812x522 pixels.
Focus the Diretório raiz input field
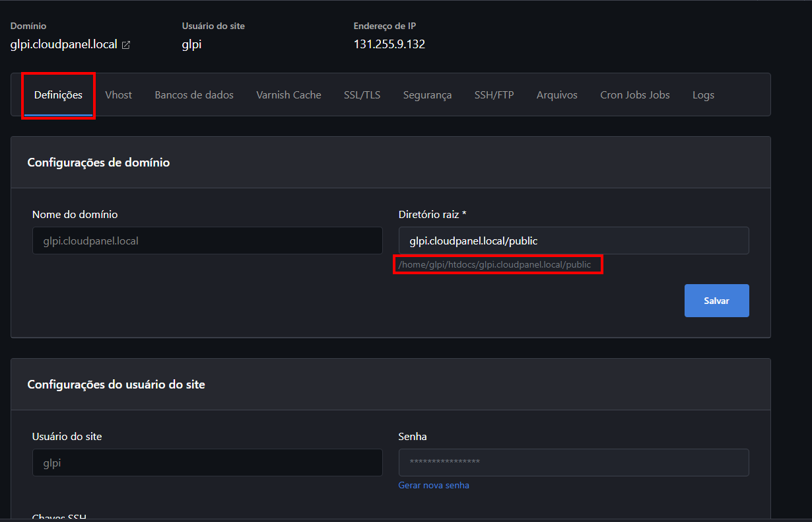coord(573,241)
